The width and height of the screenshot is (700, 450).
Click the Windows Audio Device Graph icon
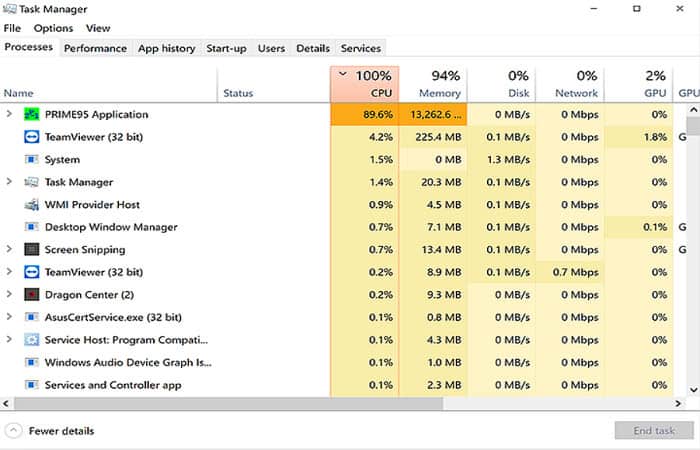[31, 362]
